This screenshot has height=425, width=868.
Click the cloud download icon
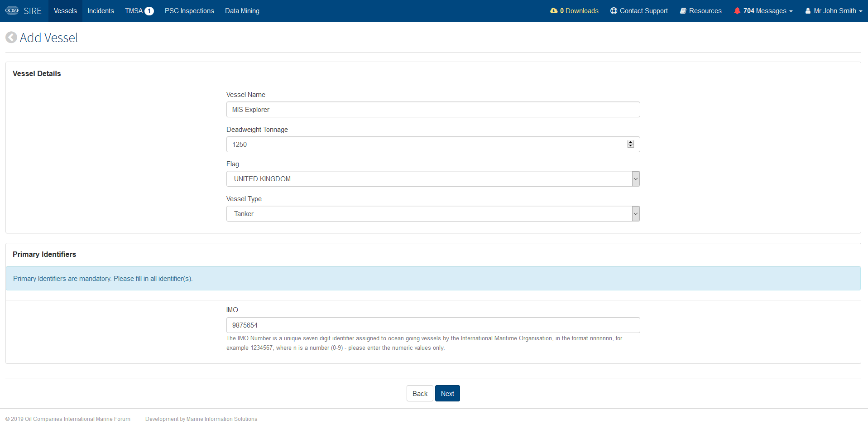click(554, 11)
